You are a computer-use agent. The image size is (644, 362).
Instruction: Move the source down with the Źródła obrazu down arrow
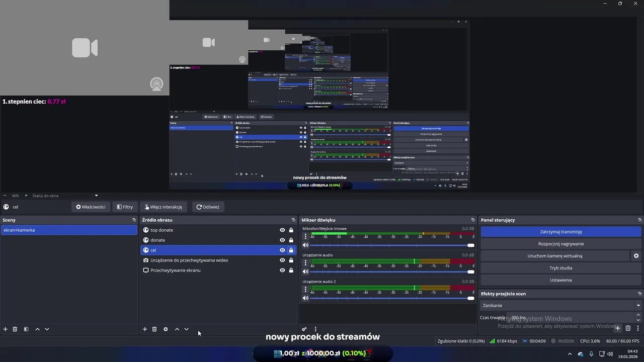[x=187, y=329]
